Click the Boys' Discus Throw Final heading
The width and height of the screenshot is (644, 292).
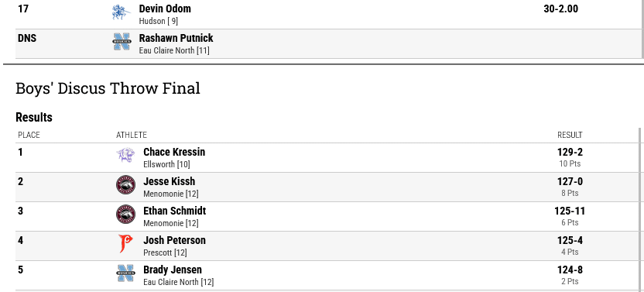108,88
